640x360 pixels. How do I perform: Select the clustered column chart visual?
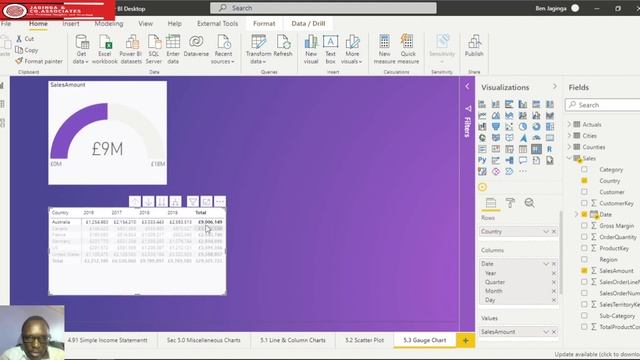click(523, 104)
